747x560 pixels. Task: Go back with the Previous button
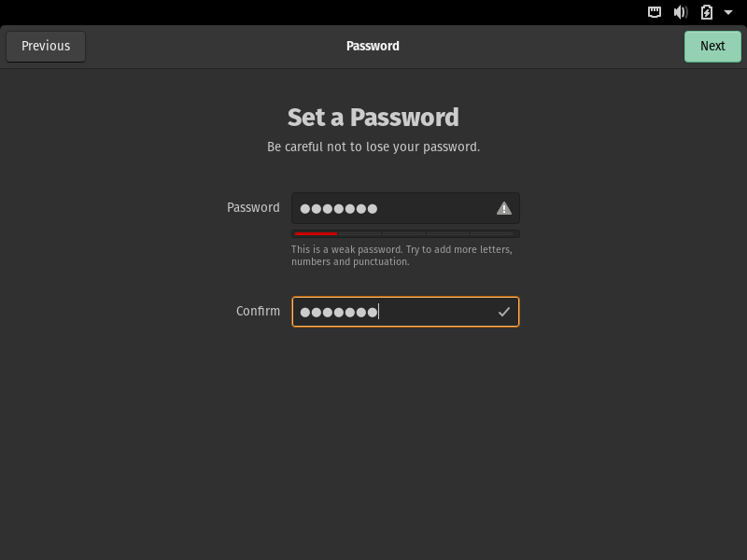click(46, 46)
